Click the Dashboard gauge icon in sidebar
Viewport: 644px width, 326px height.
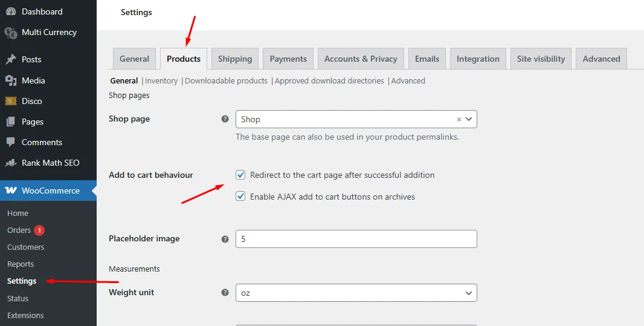[x=10, y=11]
